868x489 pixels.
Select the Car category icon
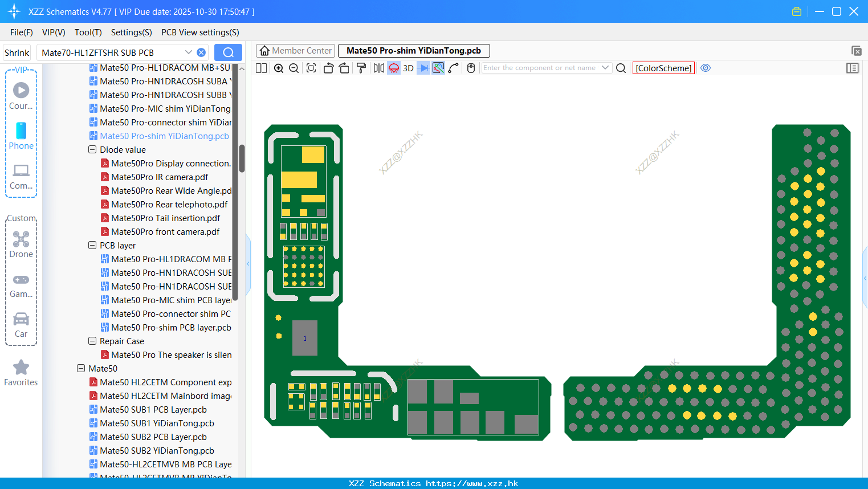(x=21, y=325)
